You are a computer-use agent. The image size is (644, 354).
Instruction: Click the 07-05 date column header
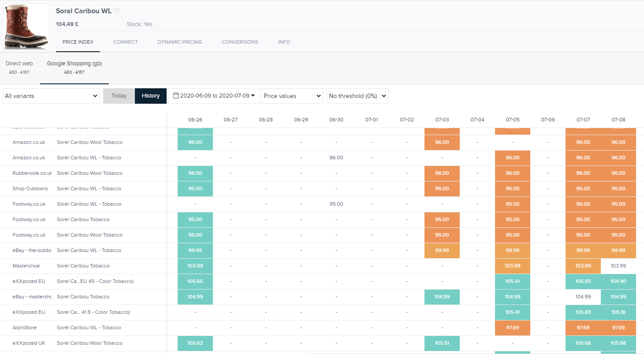click(513, 120)
